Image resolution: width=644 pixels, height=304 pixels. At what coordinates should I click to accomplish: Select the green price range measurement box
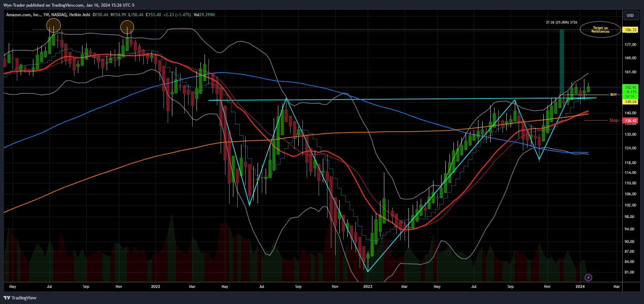point(562,62)
